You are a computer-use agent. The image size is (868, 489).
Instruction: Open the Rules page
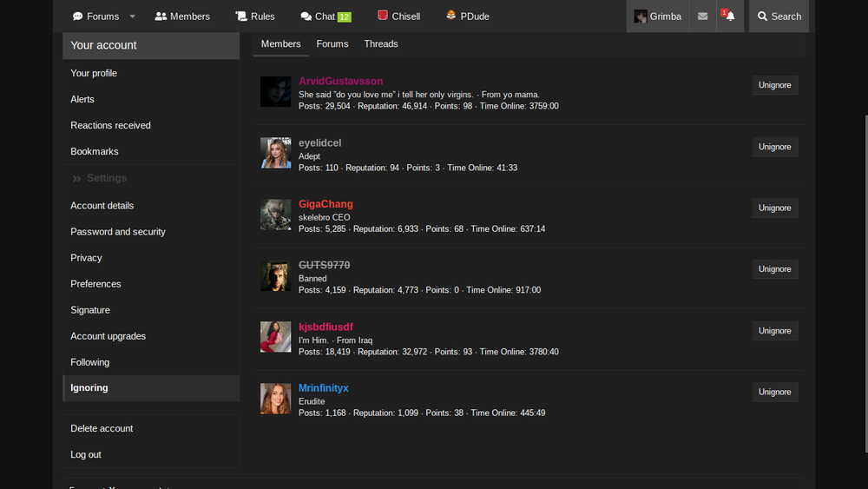coord(254,17)
